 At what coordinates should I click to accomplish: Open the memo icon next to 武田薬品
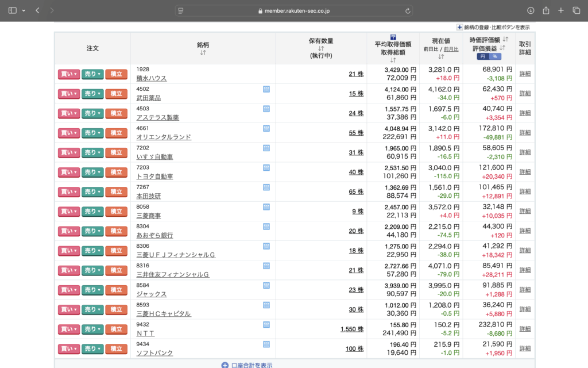click(x=266, y=89)
